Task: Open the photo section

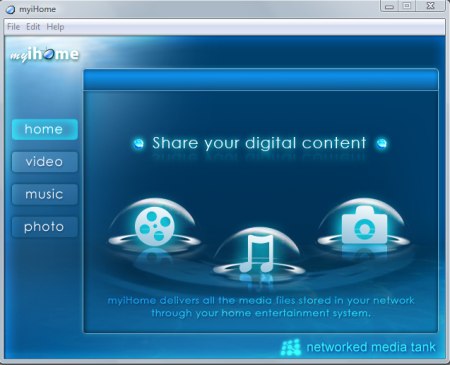Action: point(45,227)
